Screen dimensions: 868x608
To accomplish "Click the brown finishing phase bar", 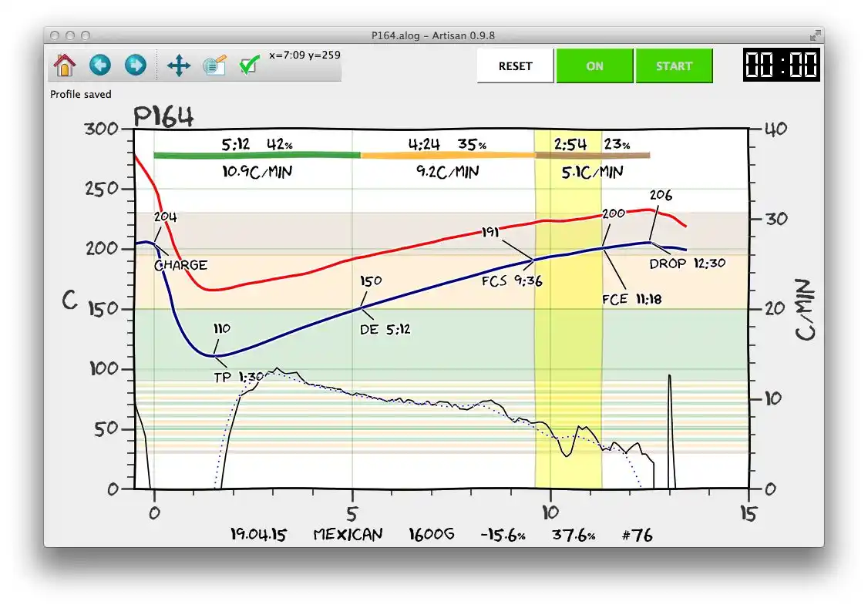I will tap(592, 156).
